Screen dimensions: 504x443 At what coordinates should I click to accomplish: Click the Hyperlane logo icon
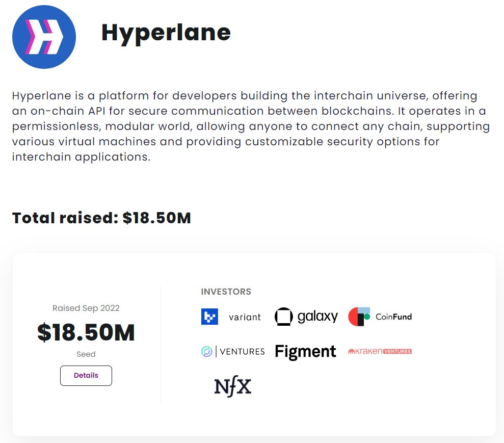click(44, 37)
